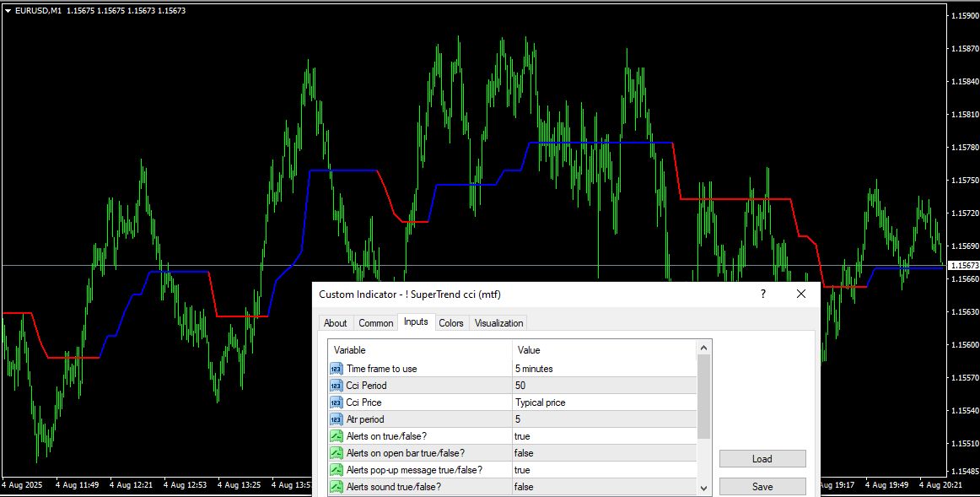980x497 pixels.
Task: Click the 'Alerts on true/false?' boolean icon
Action: coord(336,436)
